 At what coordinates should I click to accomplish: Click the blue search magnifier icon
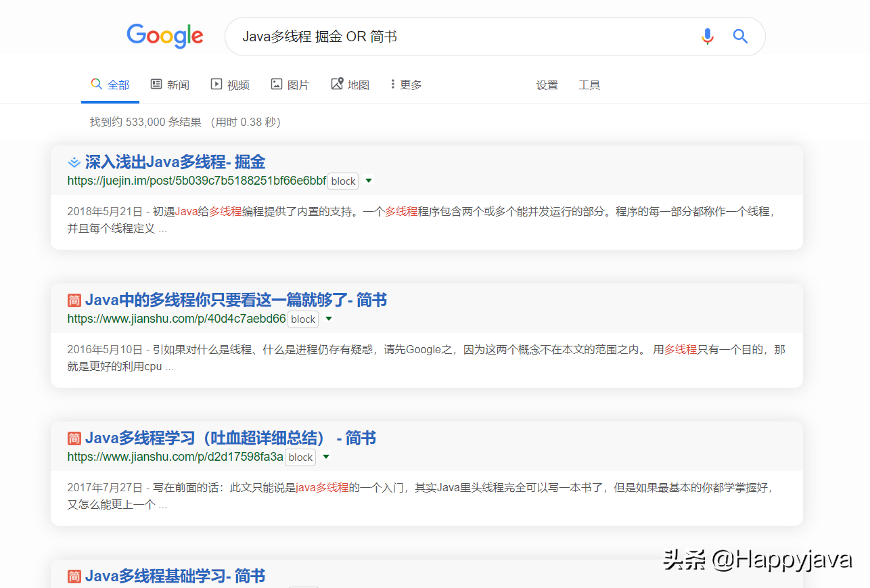(x=740, y=37)
